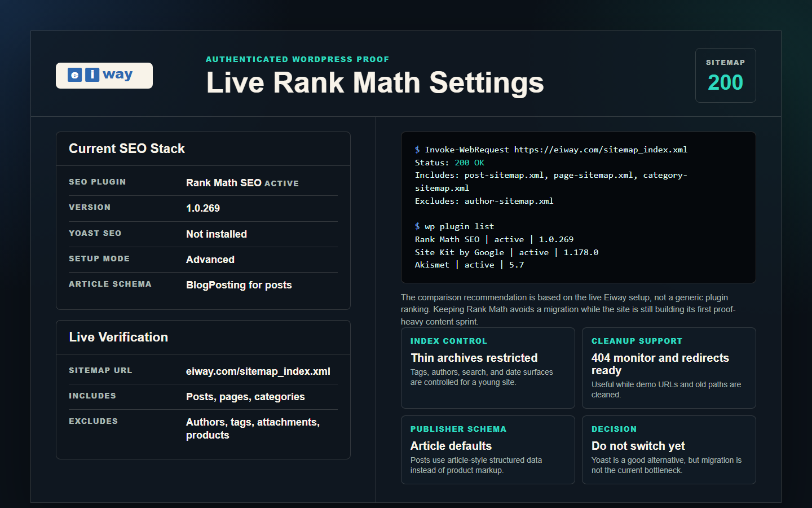The image size is (812, 508).
Task: Click 'Authors, tags, attachments, products' value
Action: tap(253, 428)
